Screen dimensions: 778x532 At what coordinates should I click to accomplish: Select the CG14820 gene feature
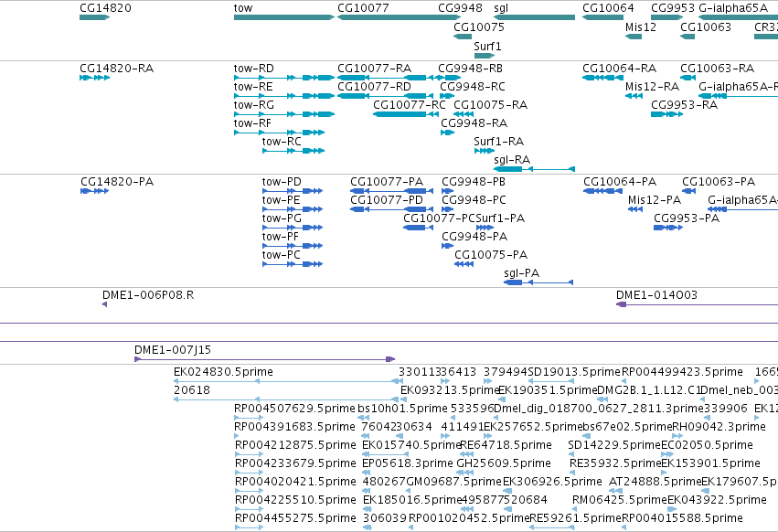pos(94,17)
